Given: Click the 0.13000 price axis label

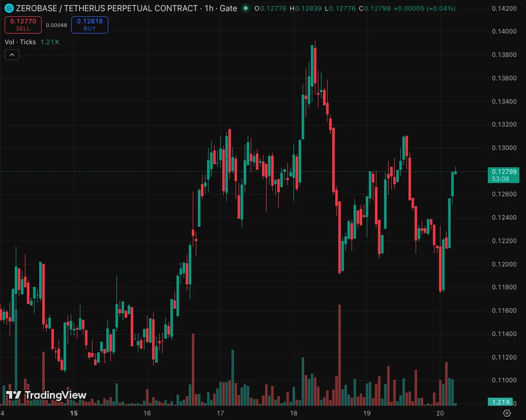Looking at the screenshot, I should pyautogui.click(x=504, y=148).
